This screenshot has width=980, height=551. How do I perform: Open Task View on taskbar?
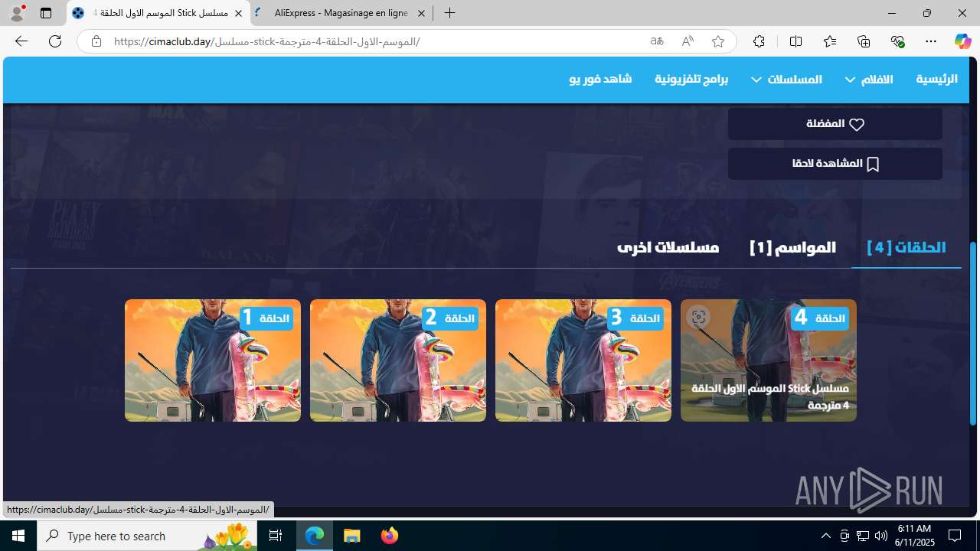tap(276, 536)
